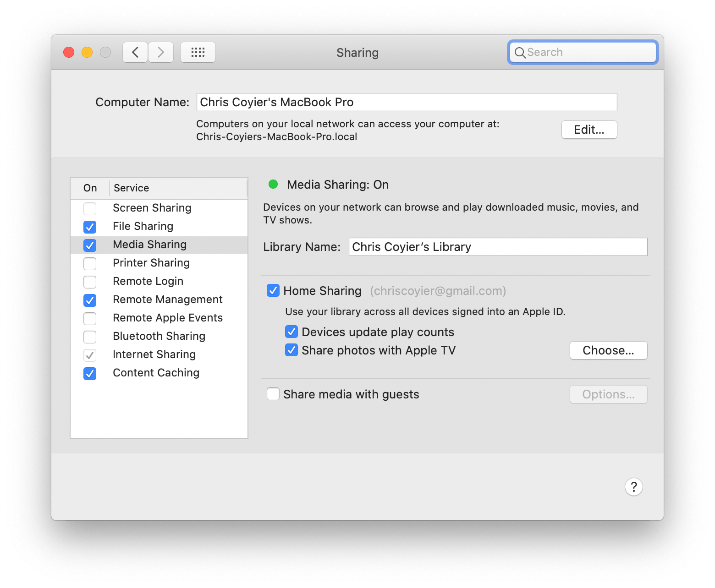The width and height of the screenshot is (715, 588).
Task: Enable the Screen Sharing checkbox
Action: click(x=90, y=208)
